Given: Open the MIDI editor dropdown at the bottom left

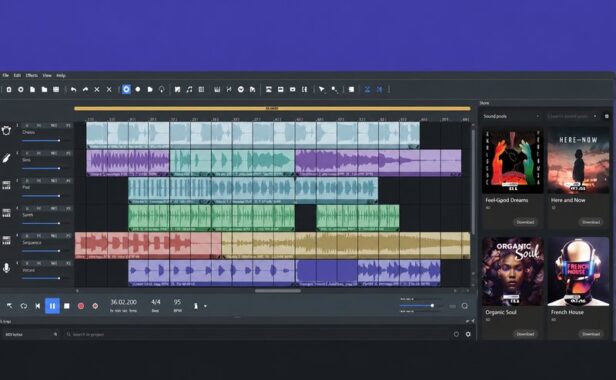Looking at the screenshot, I should 31,334.
